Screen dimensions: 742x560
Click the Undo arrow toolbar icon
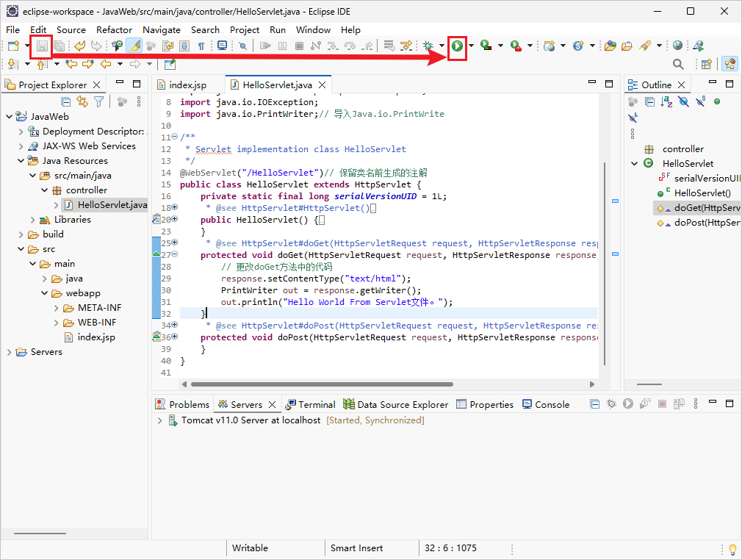(80, 46)
